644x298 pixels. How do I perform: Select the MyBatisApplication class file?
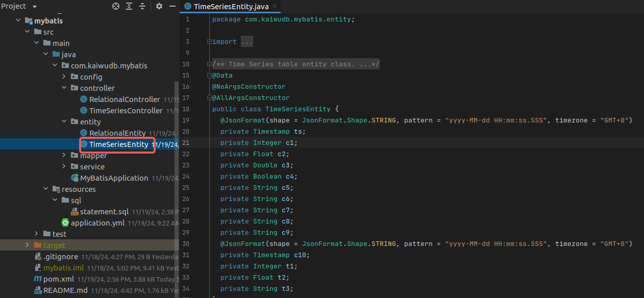point(114,178)
